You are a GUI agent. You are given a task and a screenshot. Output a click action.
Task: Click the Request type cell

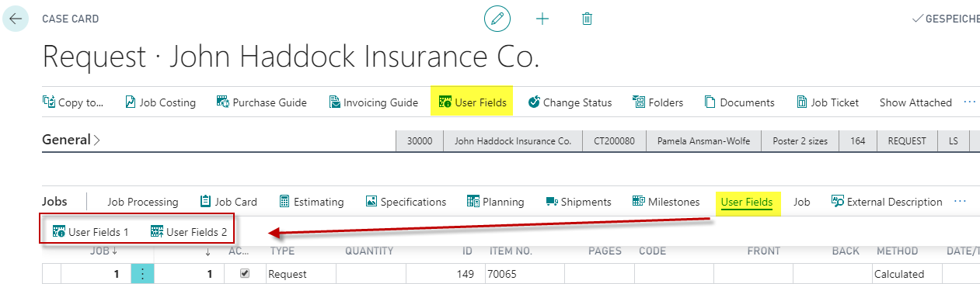(x=301, y=274)
